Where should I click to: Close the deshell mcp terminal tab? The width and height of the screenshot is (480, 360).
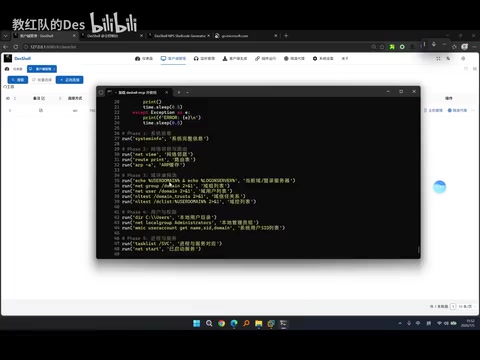(166, 92)
